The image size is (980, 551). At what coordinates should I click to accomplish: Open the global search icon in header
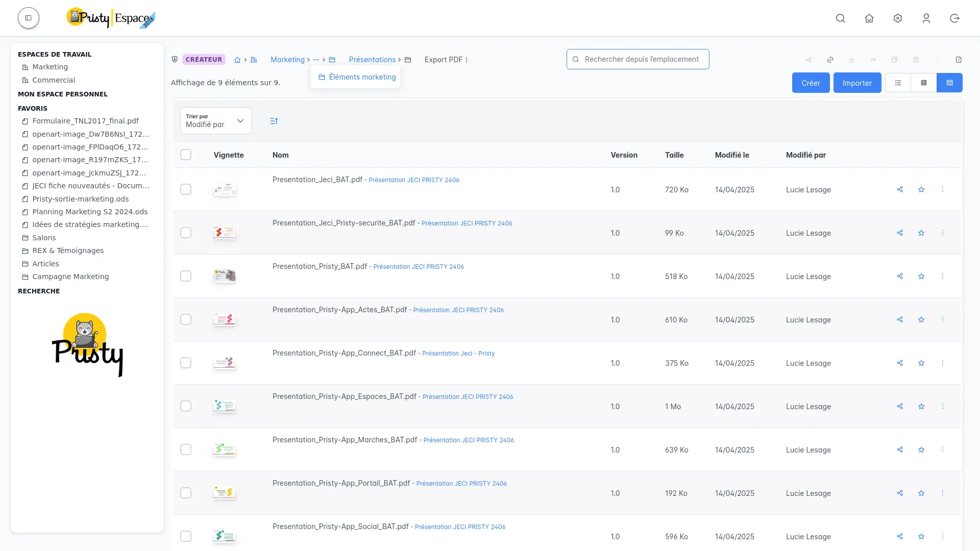841,18
